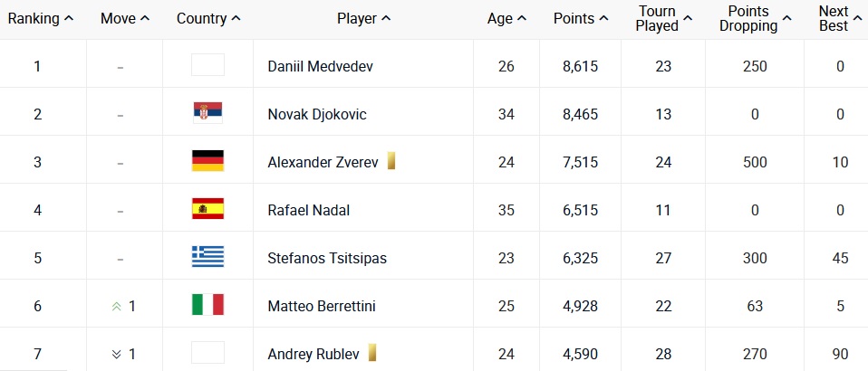Sort by Age column header
Image resolution: width=868 pixels, height=371 pixels.
506,19
